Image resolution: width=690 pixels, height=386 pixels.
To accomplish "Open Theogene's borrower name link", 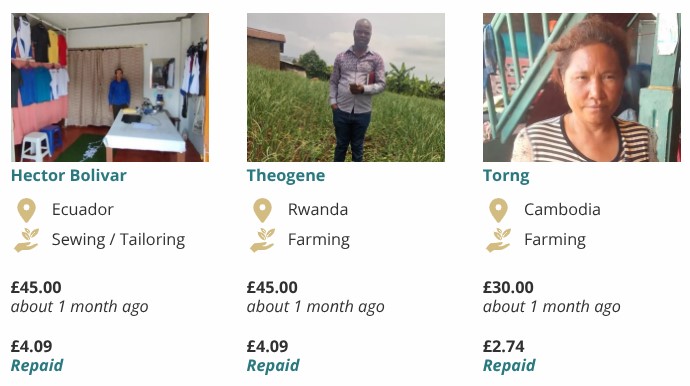I will pos(286,176).
